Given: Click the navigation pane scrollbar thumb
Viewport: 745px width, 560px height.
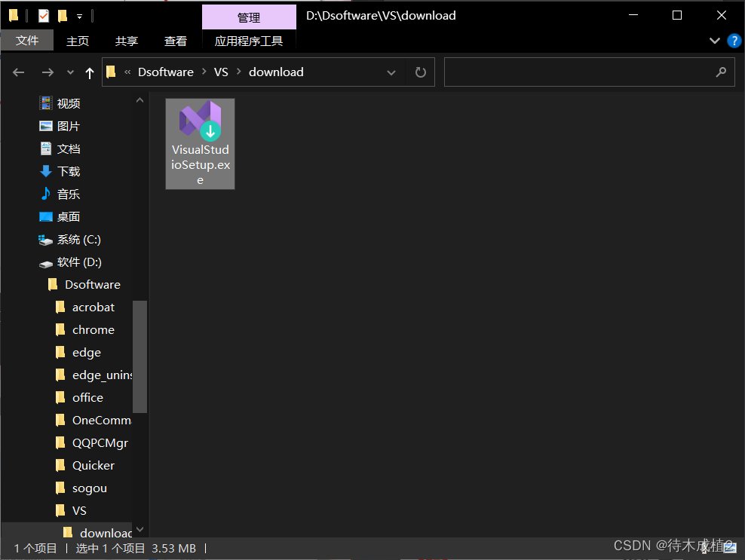Looking at the screenshot, I should click(139, 357).
